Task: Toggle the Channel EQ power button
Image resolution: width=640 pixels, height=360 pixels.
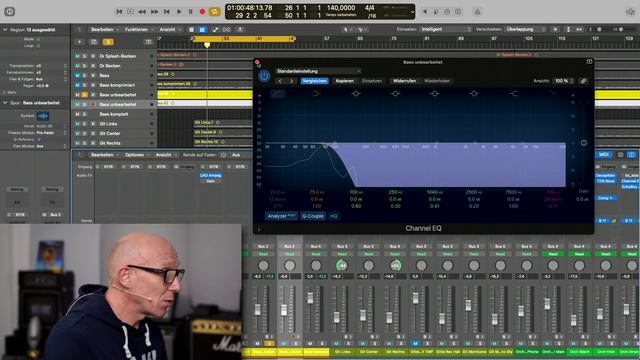Action: point(264,76)
